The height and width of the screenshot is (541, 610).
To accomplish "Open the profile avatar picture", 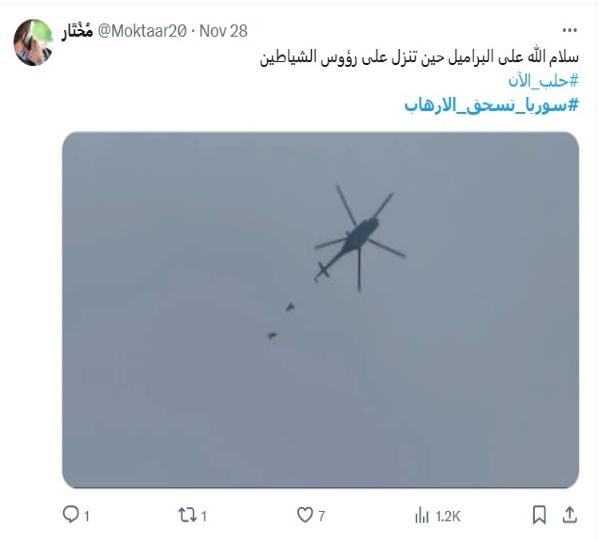I will pos(33,42).
